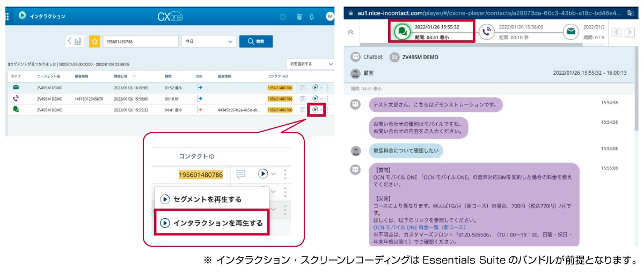Click the email type icon in 16:00:09 row

click(x=16, y=87)
